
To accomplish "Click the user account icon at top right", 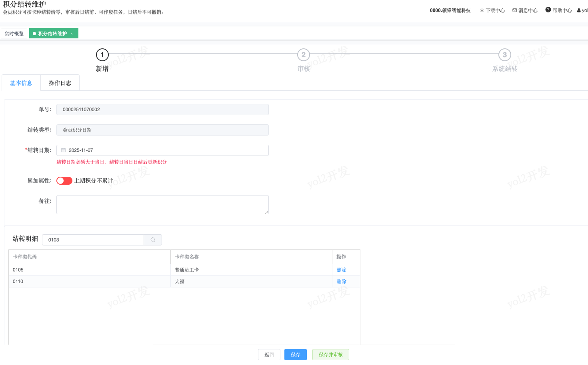I will point(579,10).
